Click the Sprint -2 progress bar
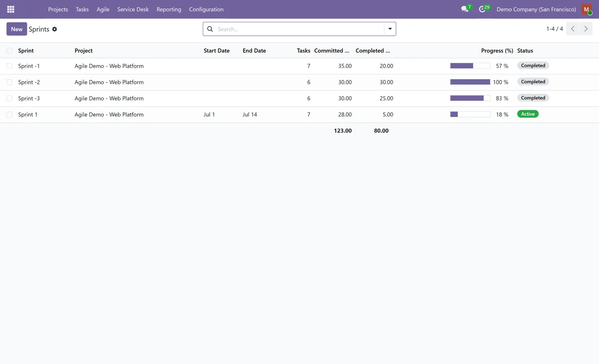Image resolution: width=599 pixels, height=364 pixels. click(470, 82)
